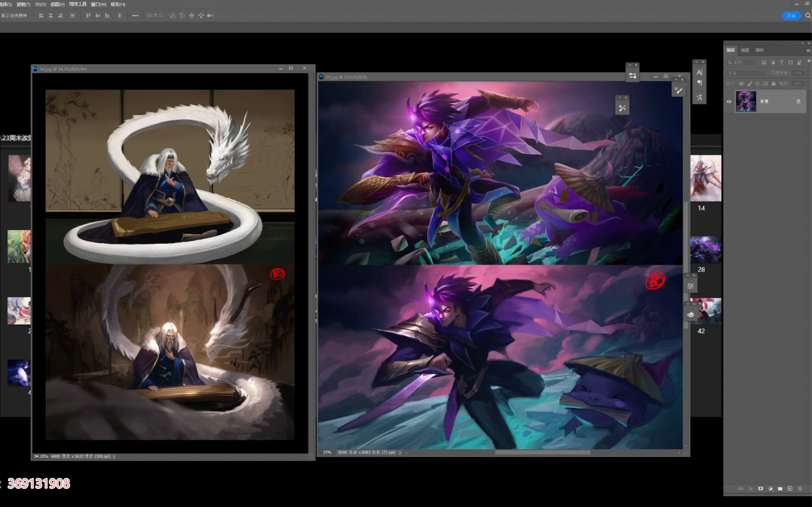Viewport: 812px width, 507px height.
Task: Click the add layer mask icon
Action: tap(761, 489)
